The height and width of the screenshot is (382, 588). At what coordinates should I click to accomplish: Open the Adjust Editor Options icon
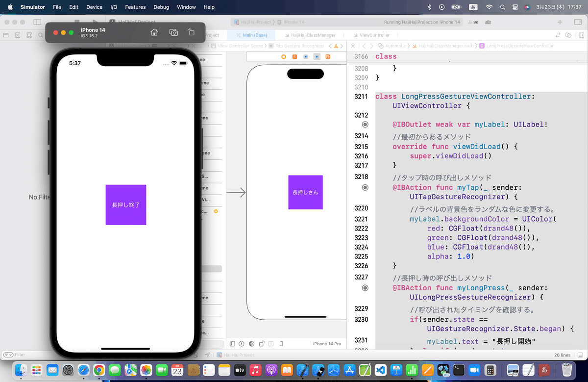tap(568, 35)
